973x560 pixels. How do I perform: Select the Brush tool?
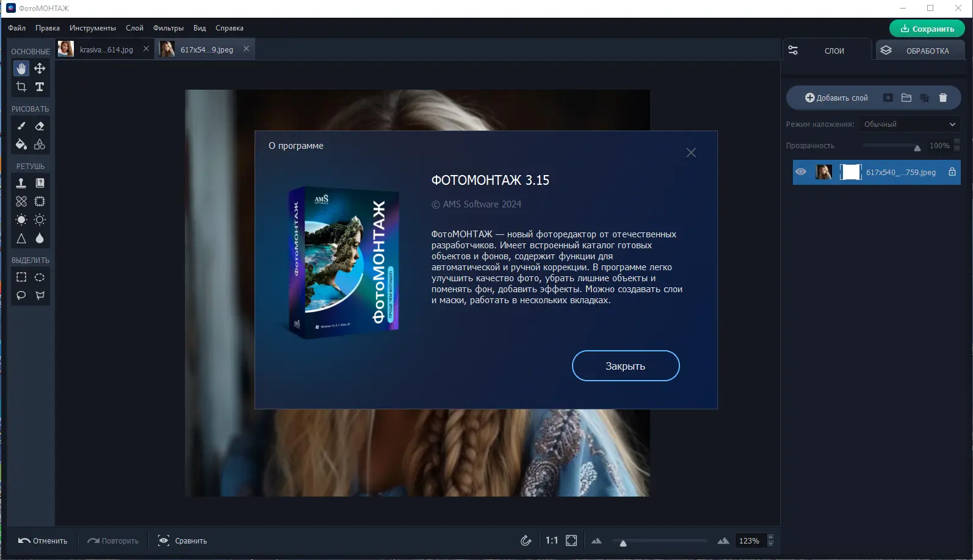pyautogui.click(x=21, y=126)
